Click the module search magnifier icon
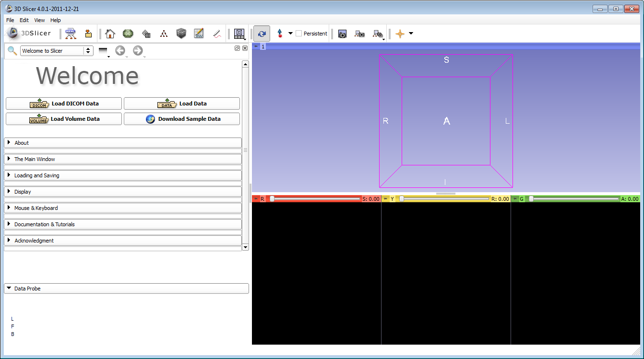The width and height of the screenshot is (644, 359). pos(12,51)
